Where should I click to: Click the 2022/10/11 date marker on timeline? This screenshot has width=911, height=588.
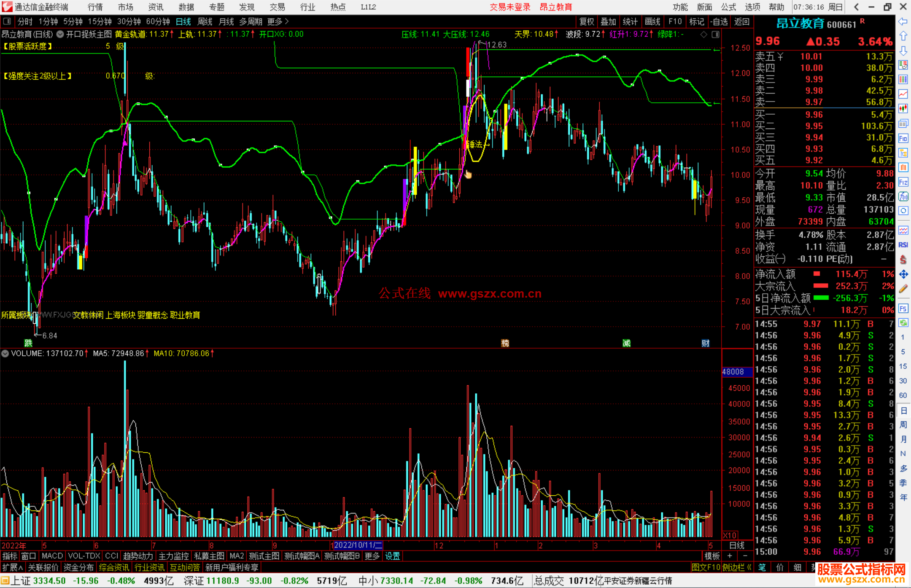358,545
